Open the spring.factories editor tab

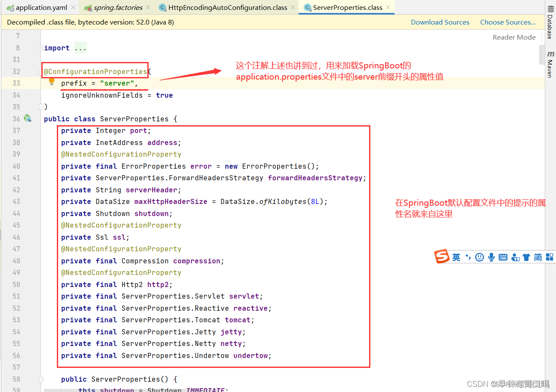(117, 7)
